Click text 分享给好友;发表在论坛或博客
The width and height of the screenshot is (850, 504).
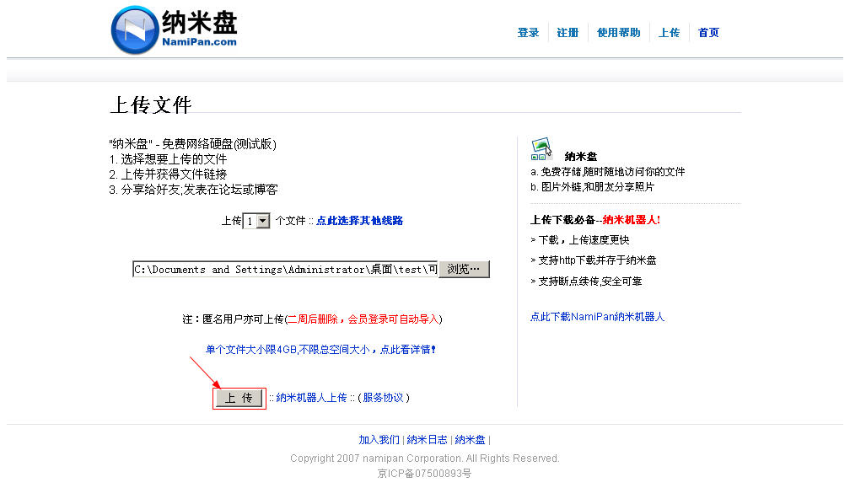click(x=199, y=190)
